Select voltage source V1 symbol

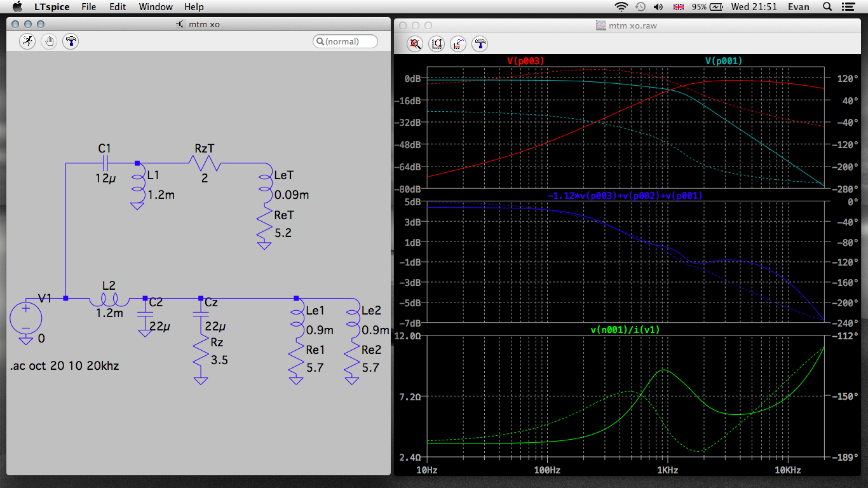[x=26, y=318]
